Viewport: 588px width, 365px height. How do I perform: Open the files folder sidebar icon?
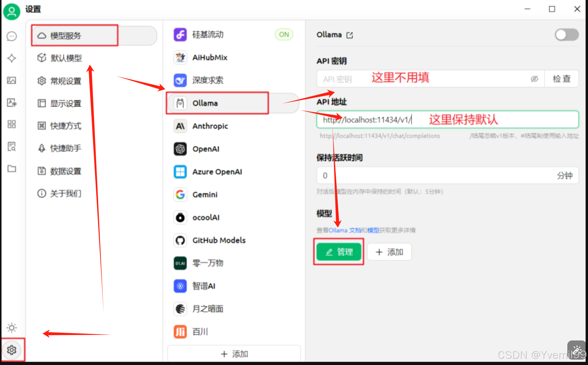point(12,169)
